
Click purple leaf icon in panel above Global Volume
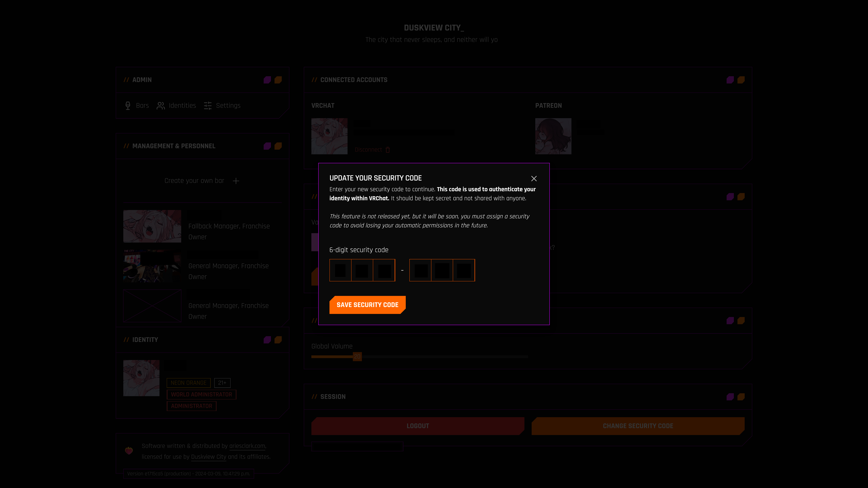point(730,197)
